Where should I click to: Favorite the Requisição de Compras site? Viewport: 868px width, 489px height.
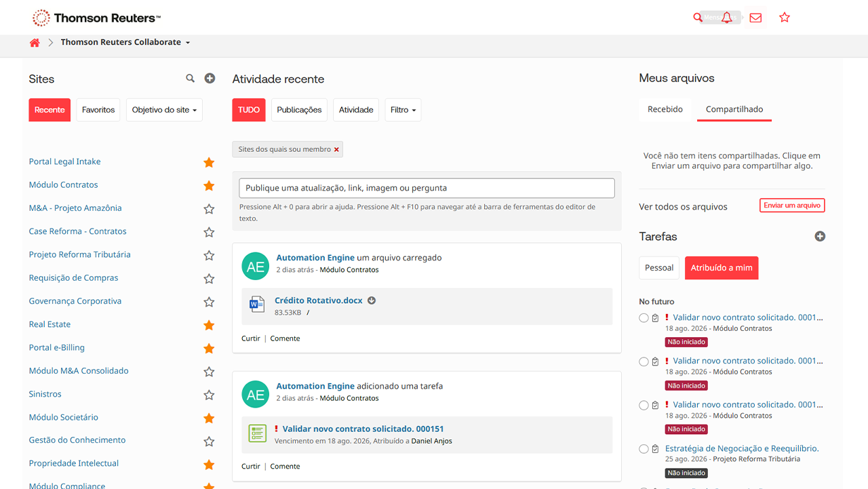209,279
